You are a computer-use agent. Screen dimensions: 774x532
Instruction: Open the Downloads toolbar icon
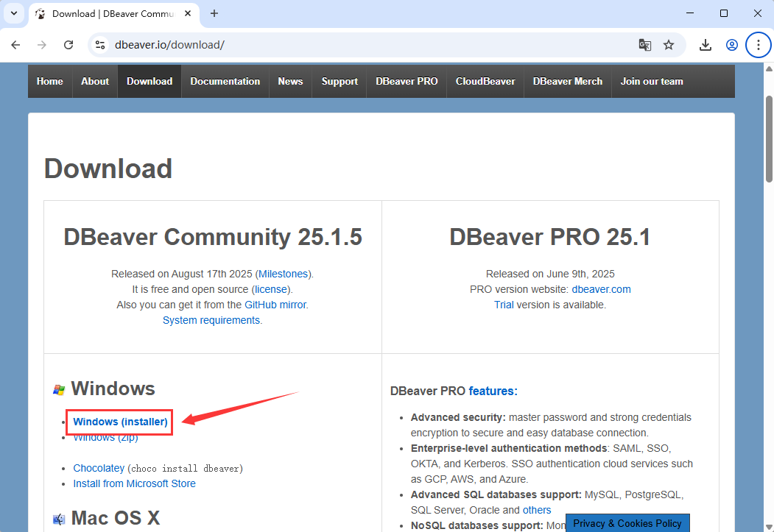[705, 45]
